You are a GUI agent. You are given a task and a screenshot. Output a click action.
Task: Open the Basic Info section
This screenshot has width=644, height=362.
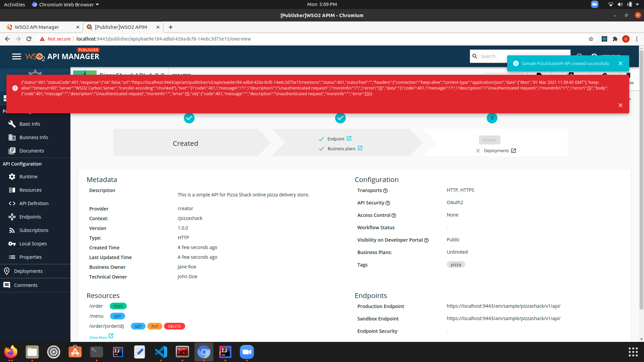(30, 124)
